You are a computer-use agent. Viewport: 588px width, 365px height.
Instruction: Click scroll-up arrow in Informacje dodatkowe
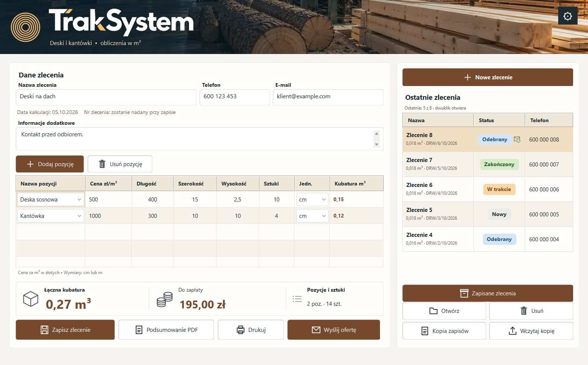[377, 133]
